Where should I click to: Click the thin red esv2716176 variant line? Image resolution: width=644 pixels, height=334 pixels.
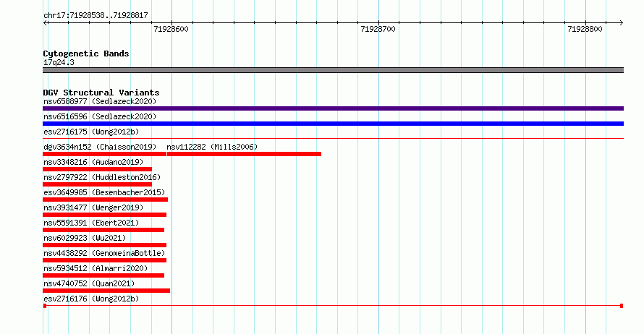click(333, 306)
